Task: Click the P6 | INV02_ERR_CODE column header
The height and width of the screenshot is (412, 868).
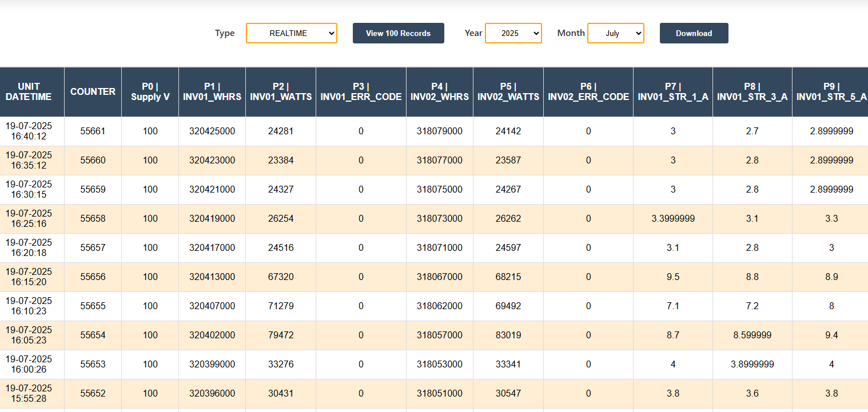Action: pyautogui.click(x=588, y=92)
